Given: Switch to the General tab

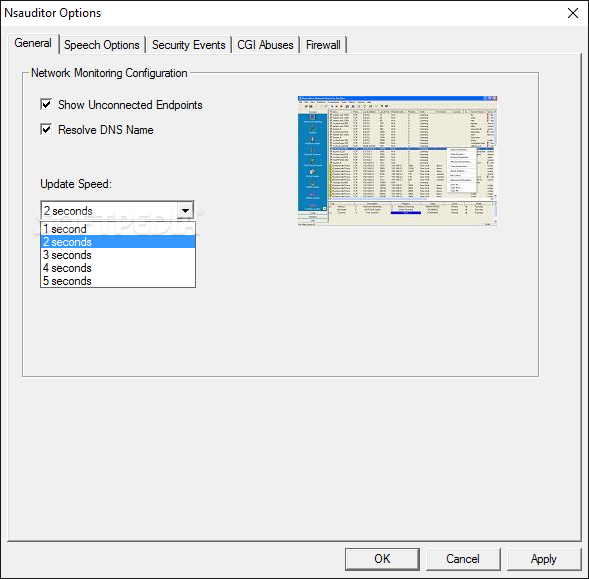Looking at the screenshot, I should [33, 44].
